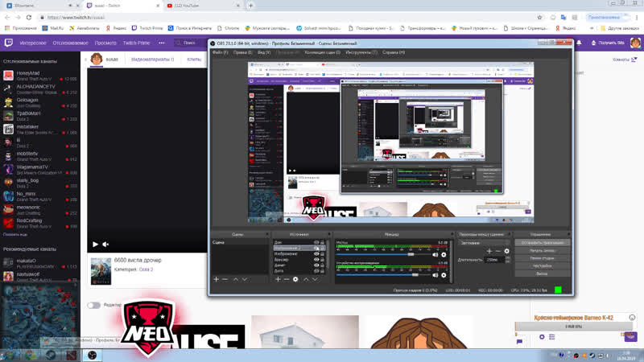The width and height of the screenshot is (644, 362).
Task: Switch to the YouTube browser tab
Action: coord(203,6)
